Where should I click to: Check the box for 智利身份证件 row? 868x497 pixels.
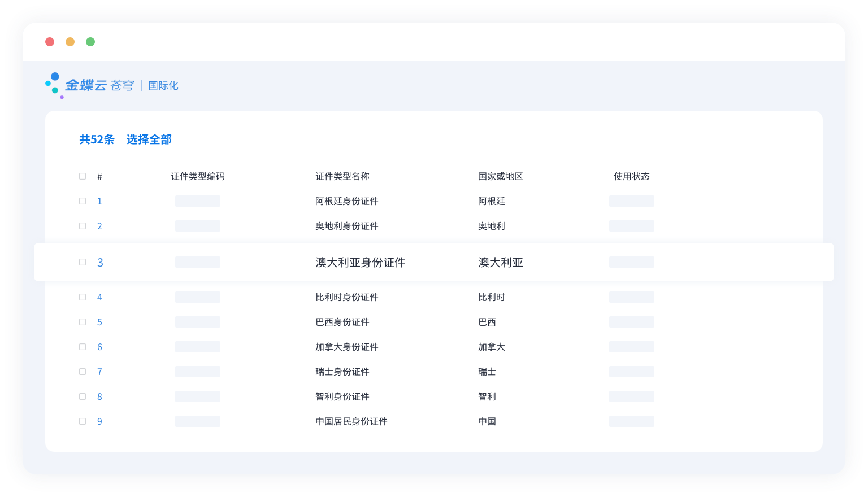coord(83,396)
